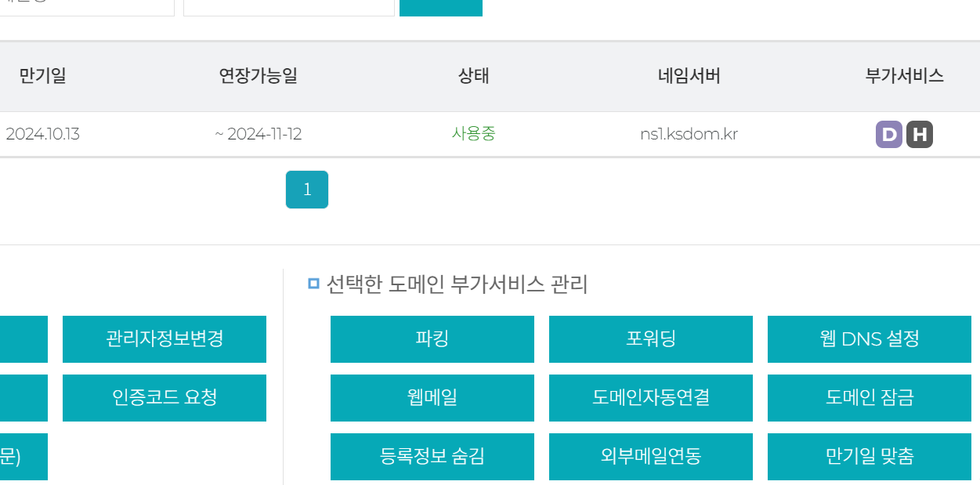
Task: Click the ns1.ksdom.kr nameserver entry
Action: click(689, 134)
